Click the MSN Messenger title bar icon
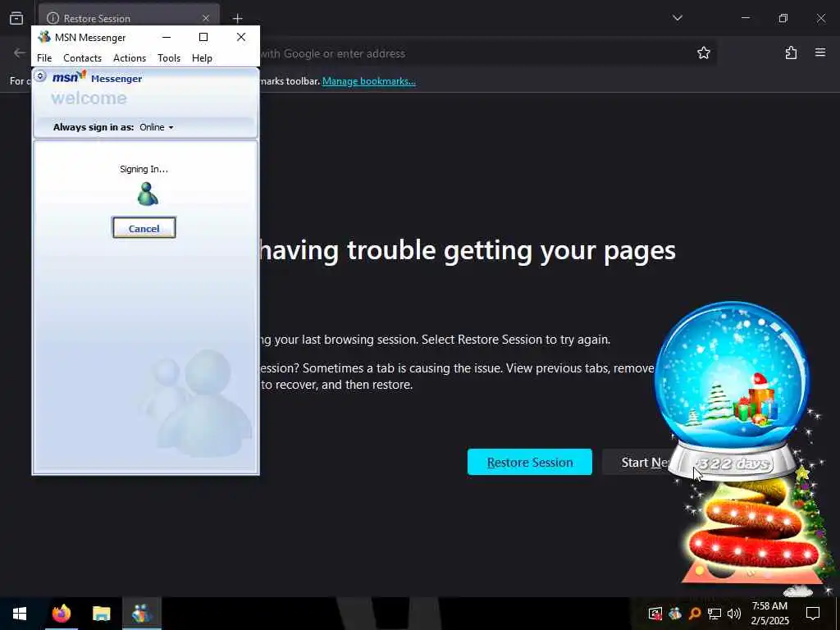840x630 pixels. pos(44,37)
